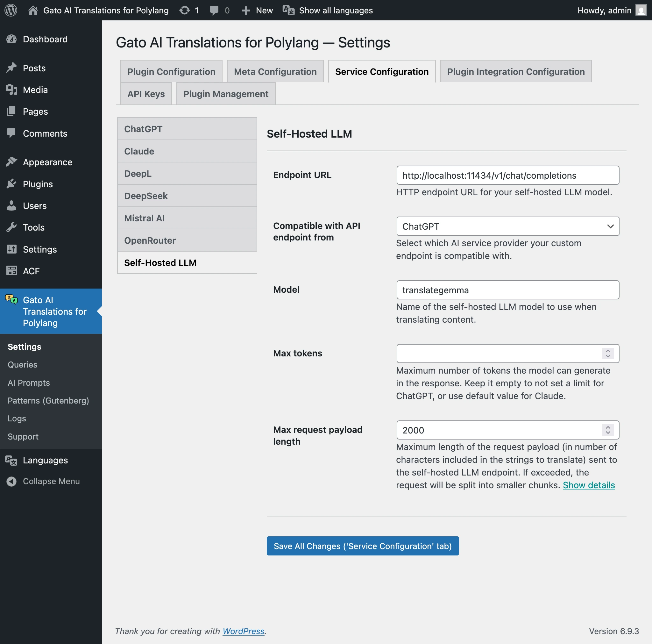
Task: Click the comments bubble in the admin bar
Action: point(215,10)
